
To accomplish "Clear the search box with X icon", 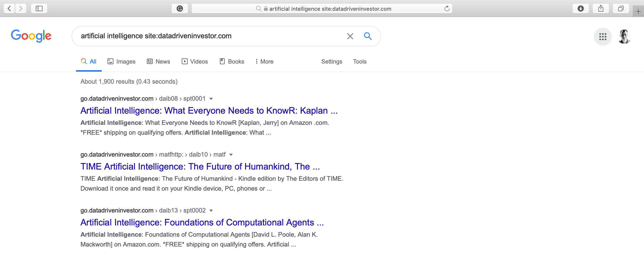I will pyautogui.click(x=350, y=36).
